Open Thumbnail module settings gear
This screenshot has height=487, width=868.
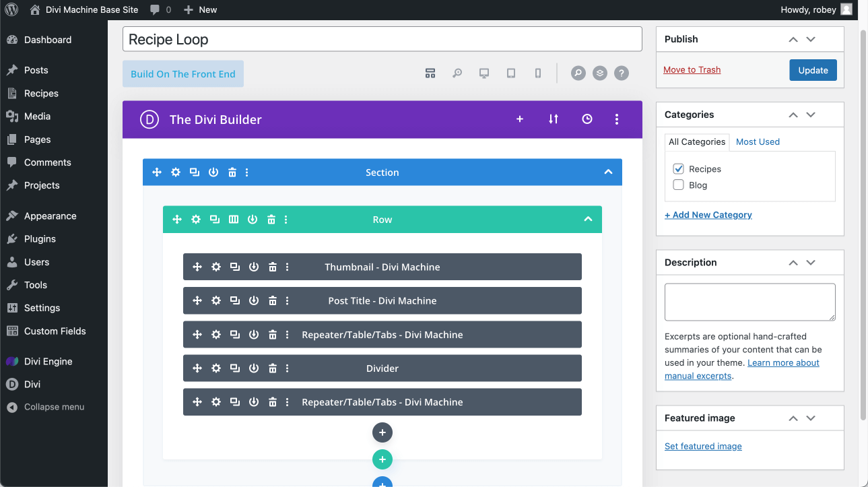click(216, 267)
